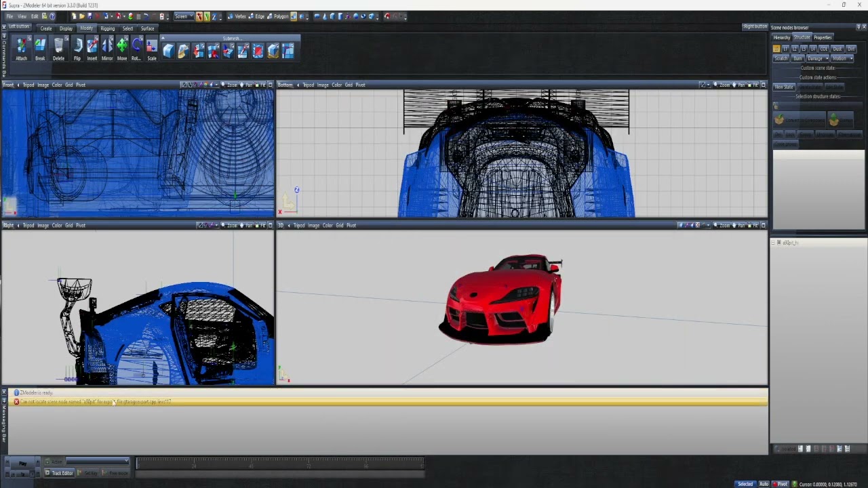Open the Screen coordinate dropdown
The width and height of the screenshot is (868, 488).
[x=183, y=16]
